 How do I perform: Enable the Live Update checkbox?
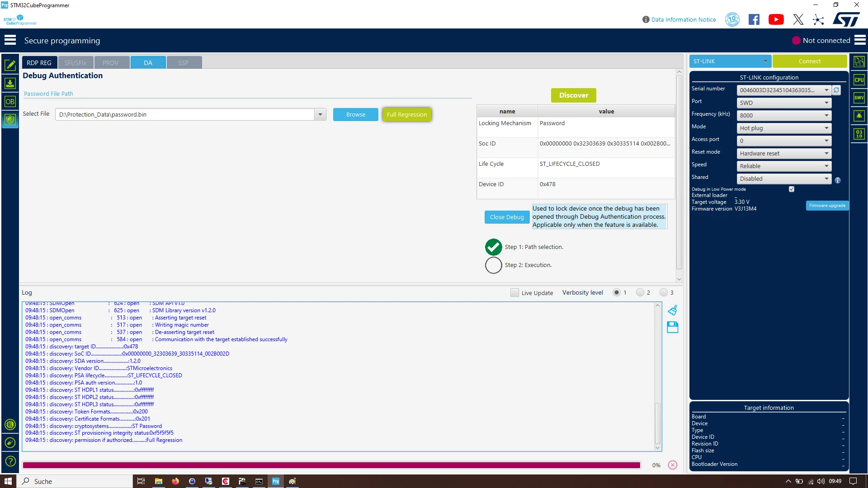tap(514, 293)
